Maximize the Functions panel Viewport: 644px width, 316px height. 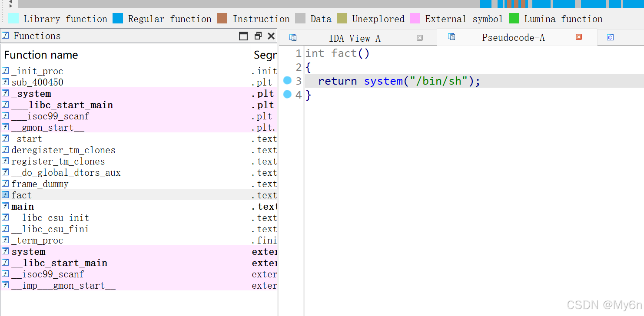[243, 36]
